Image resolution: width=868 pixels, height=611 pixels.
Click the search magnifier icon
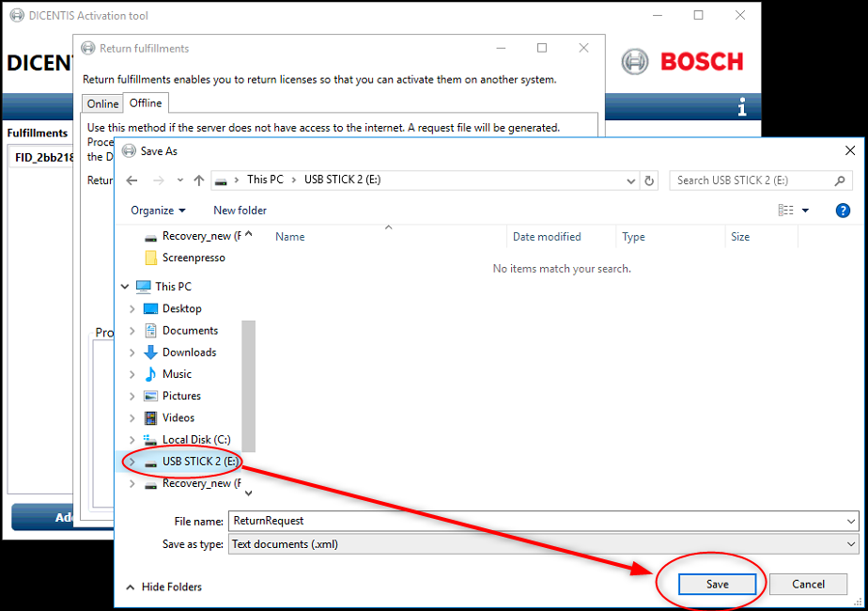(840, 180)
